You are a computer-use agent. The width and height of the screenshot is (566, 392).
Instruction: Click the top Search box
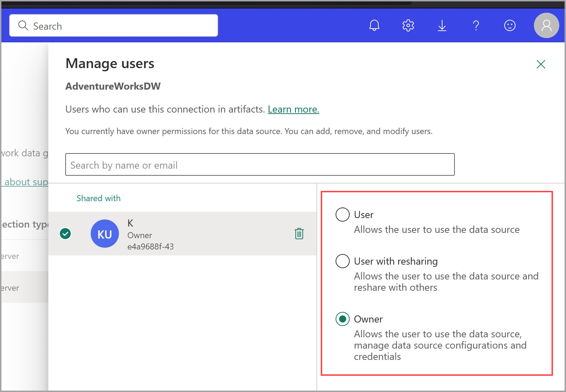(x=114, y=25)
